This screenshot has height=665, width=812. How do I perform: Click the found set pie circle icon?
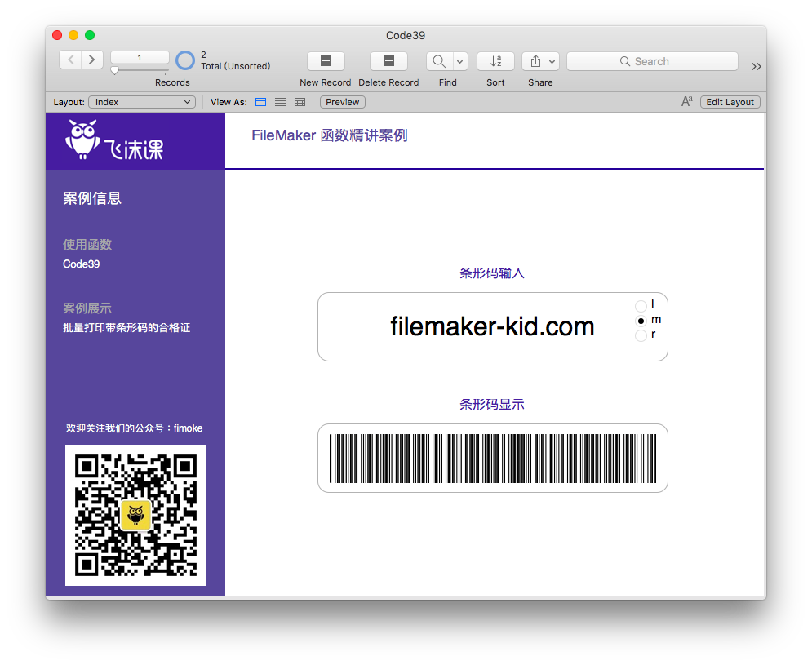pyautogui.click(x=185, y=60)
